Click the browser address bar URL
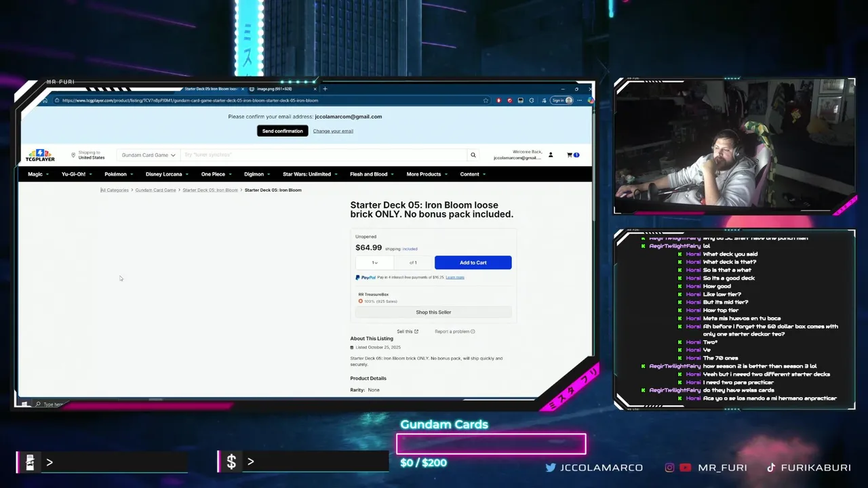The height and width of the screenshot is (488, 868). pyautogui.click(x=190, y=100)
